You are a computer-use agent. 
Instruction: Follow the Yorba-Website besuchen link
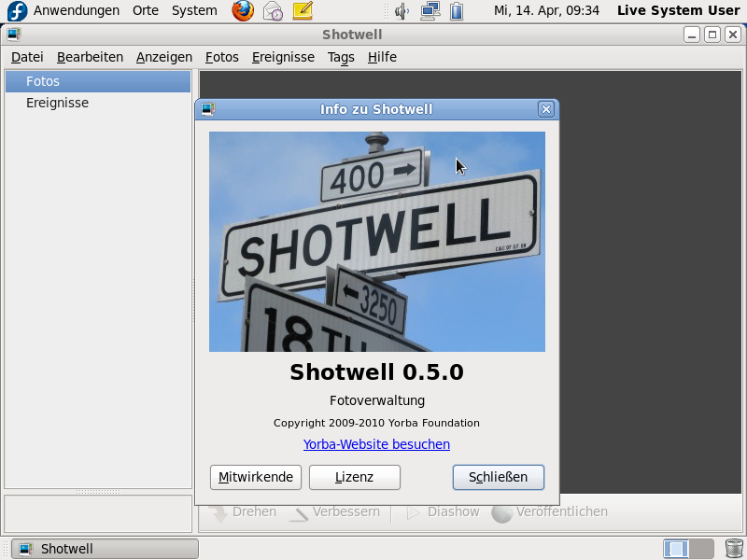click(377, 444)
